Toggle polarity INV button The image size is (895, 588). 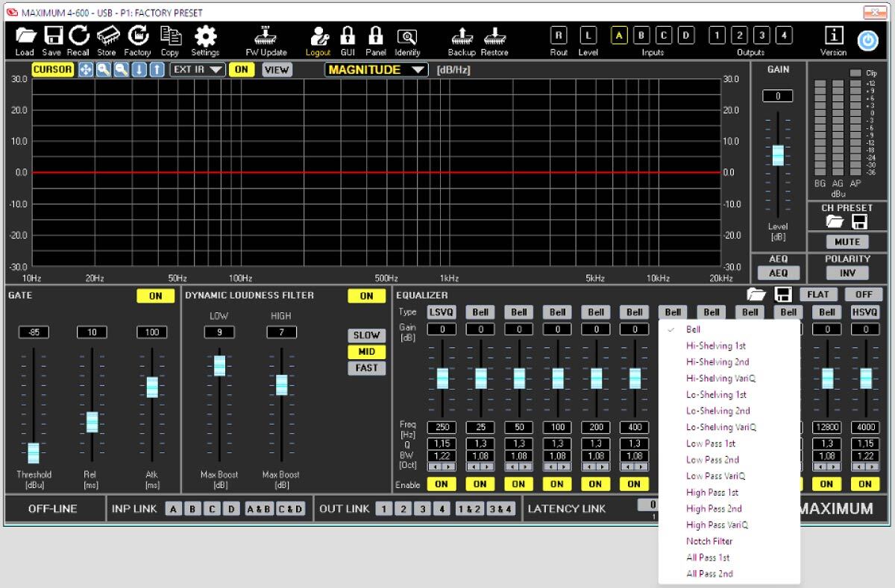[848, 274]
